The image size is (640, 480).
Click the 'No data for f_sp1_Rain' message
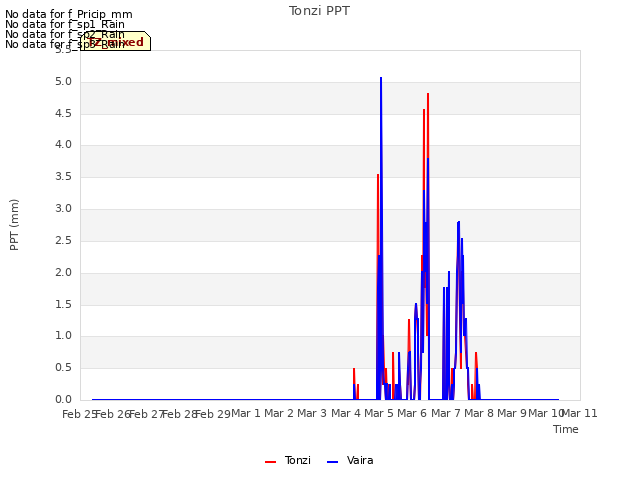click(65, 24)
